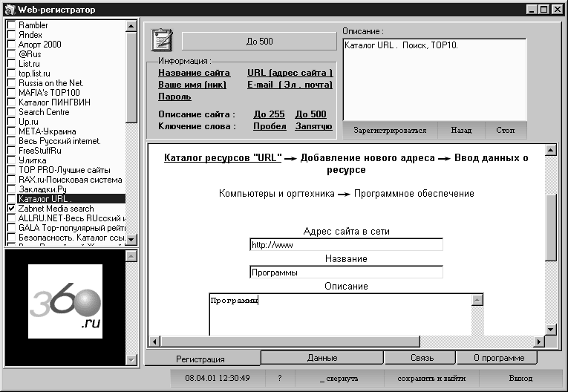This screenshot has height=392, width=568.
Task: Click the top Описание text box
Action: 434,79
